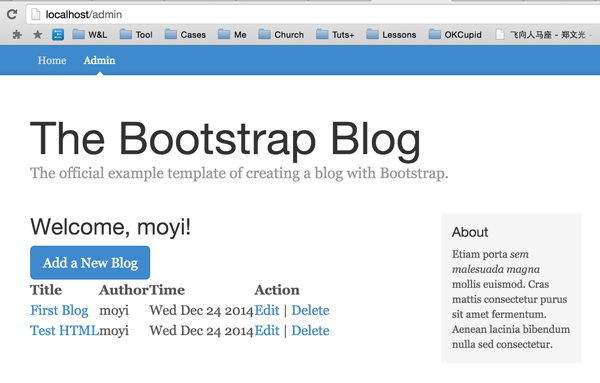Open the First Blog post link

tap(59, 310)
